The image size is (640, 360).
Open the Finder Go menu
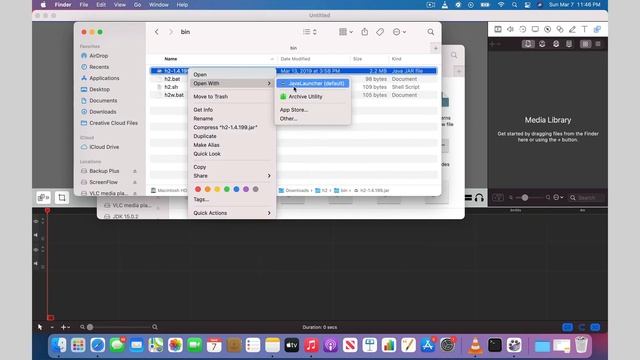coord(137,5)
